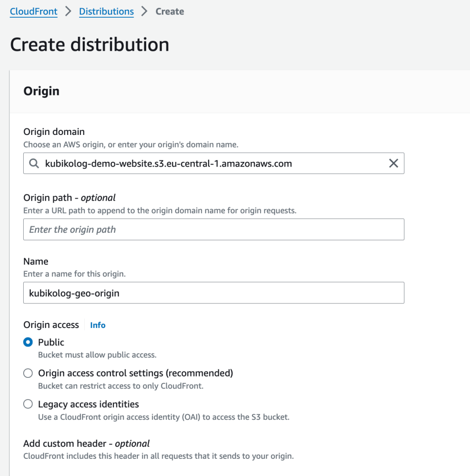Choose Origin access control settings (recommended)
470x476 pixels.
28,373
